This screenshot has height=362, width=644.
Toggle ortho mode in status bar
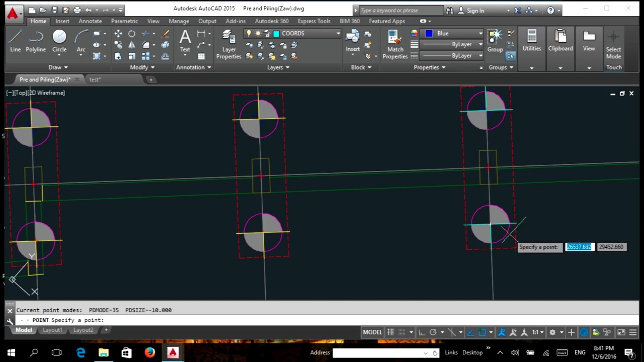(421, 332)
